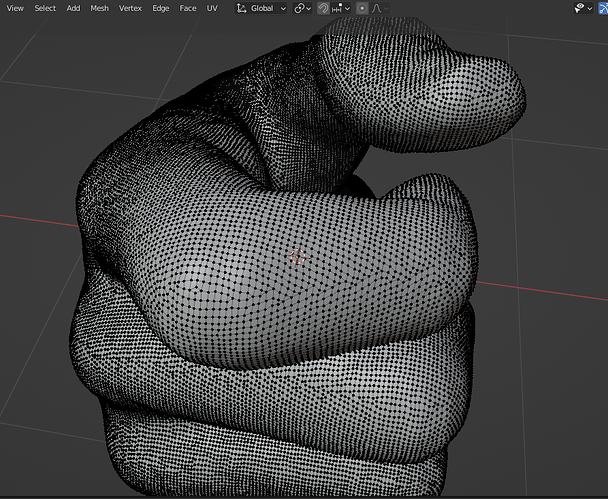Open the Add menu
This screenshot has height=499, width=608.
coord(73,8)
